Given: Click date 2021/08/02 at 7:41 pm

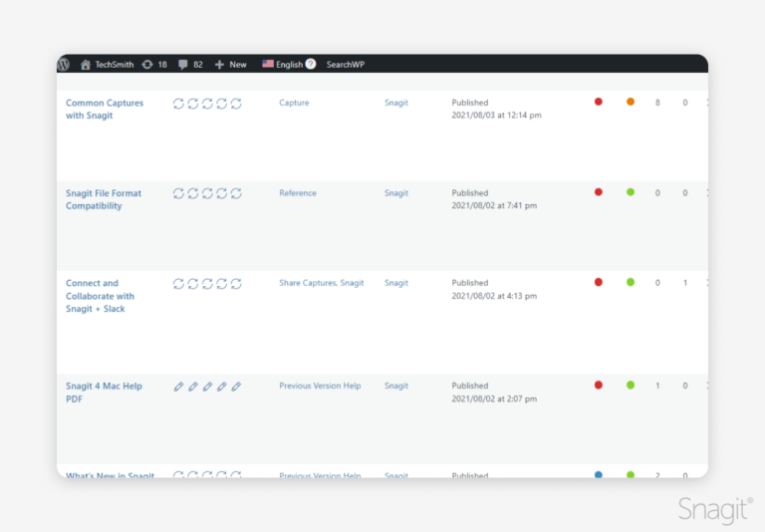Looking at the screenshot, I should (494, 205).
